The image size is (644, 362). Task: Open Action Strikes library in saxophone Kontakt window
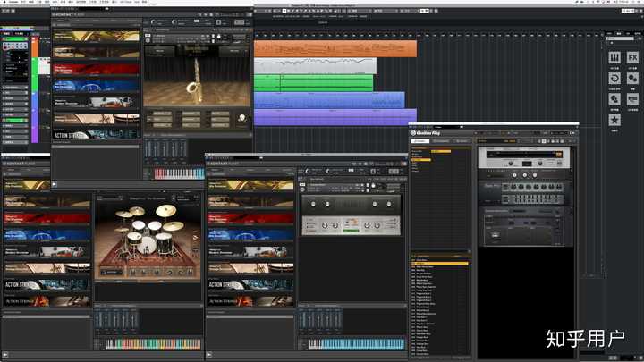coord(96,135)
